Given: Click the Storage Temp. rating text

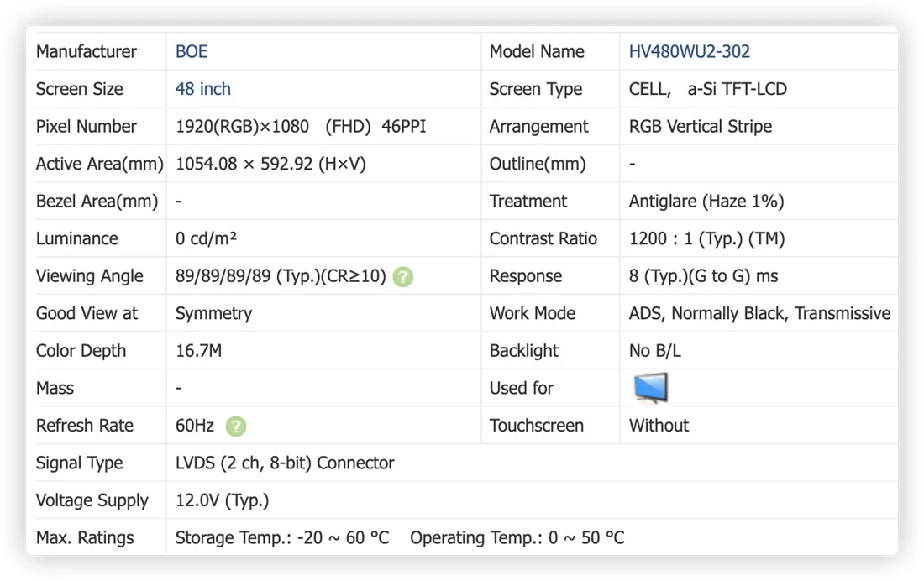Looking at the screenshot, I should 282,538.
